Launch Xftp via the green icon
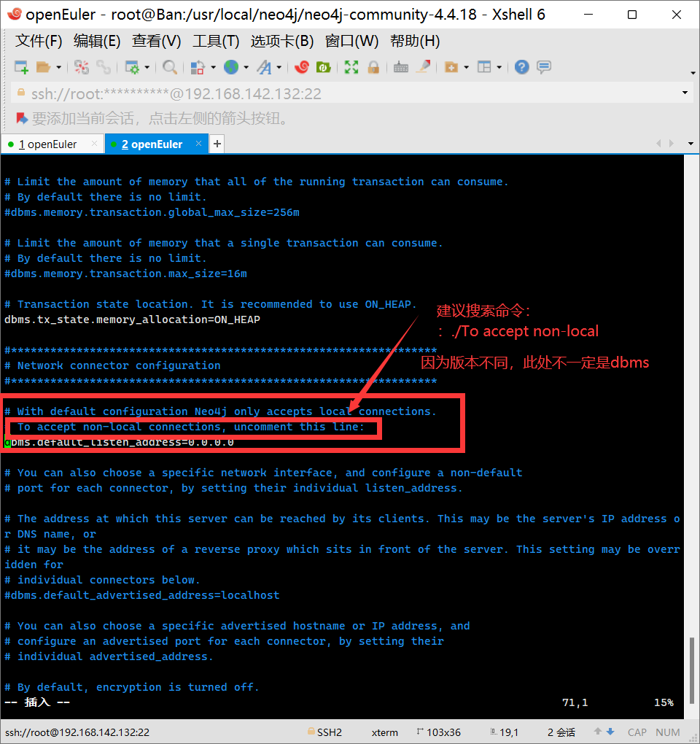This screenshot has width=700, height=744. pyautogui.click(x=323, y=67)
